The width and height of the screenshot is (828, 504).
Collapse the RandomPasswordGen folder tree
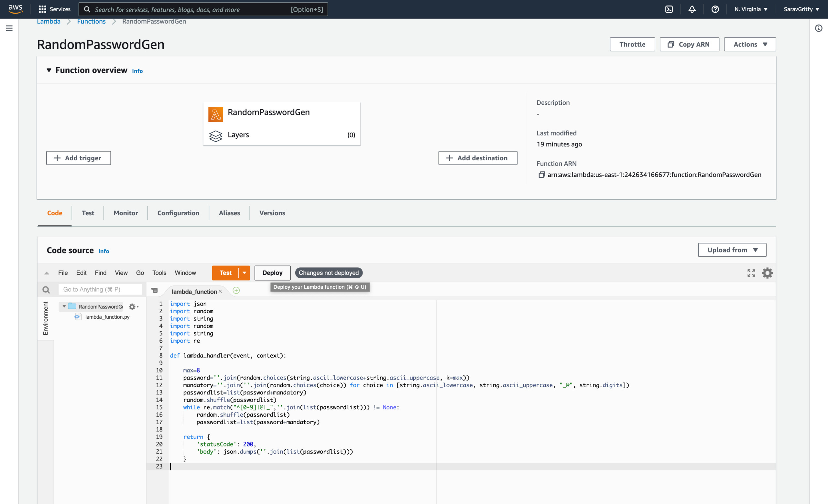point(64,306)
